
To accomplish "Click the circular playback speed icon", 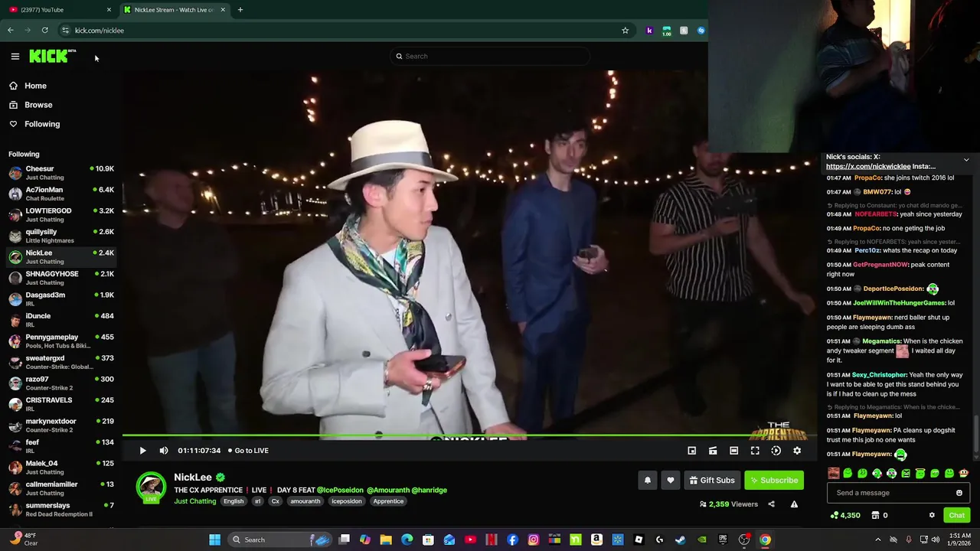I will click(776, 451).
